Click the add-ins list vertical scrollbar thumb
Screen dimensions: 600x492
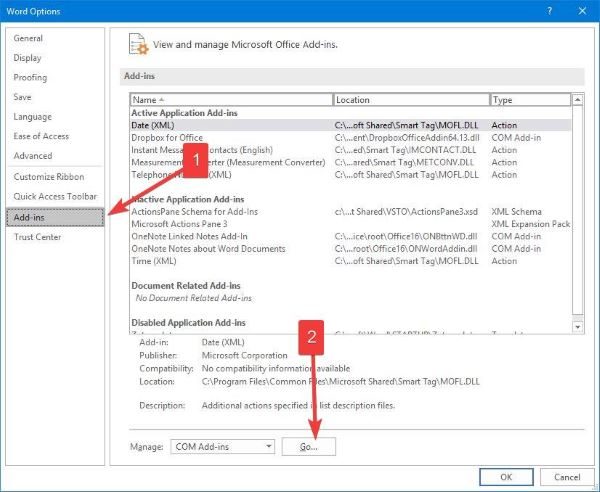coord(577,210)
